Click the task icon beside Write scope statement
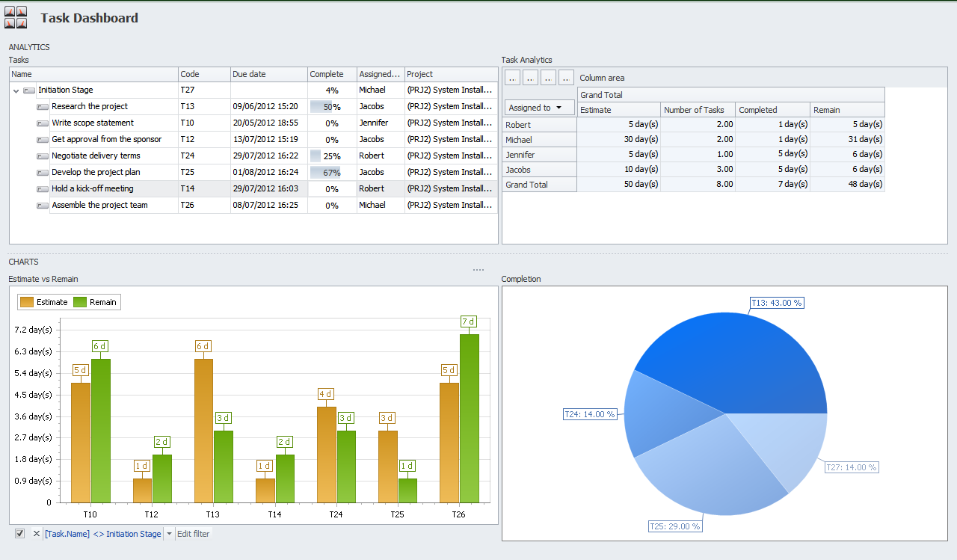The width and height of the screenshot is (957, 560). click(43, 123)
